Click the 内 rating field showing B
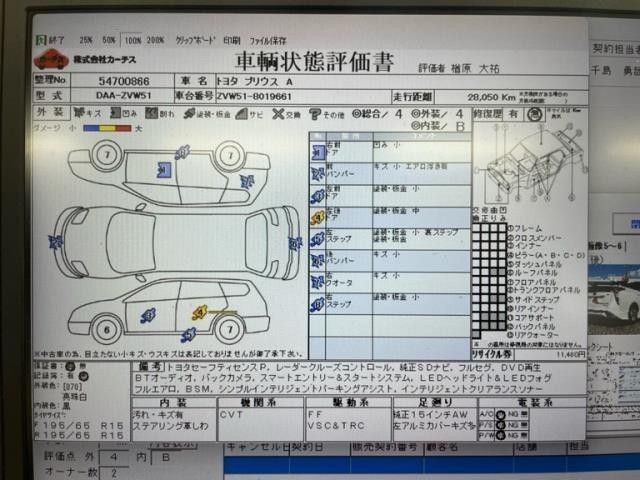The image size is (640, 480). [x=165, y=457]
